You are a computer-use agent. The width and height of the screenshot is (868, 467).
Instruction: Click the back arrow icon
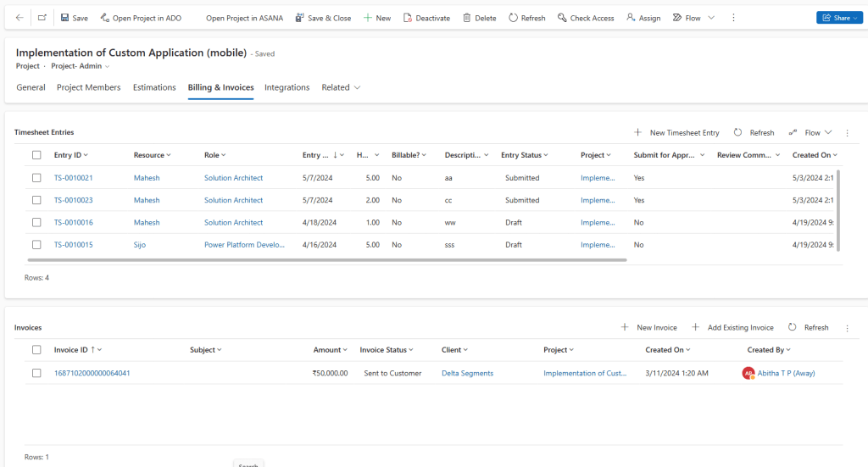19,18
